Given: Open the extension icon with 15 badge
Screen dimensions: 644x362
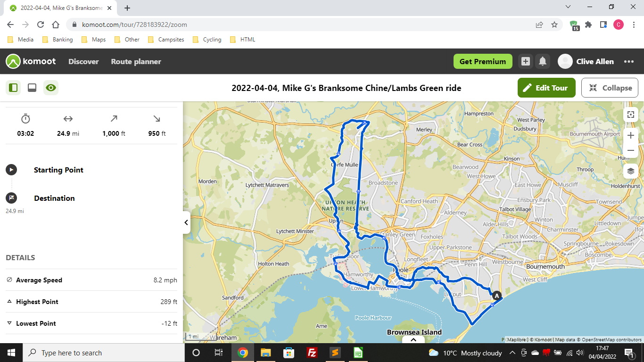Looking at the screenshot, I should click(x=574, y=25).
